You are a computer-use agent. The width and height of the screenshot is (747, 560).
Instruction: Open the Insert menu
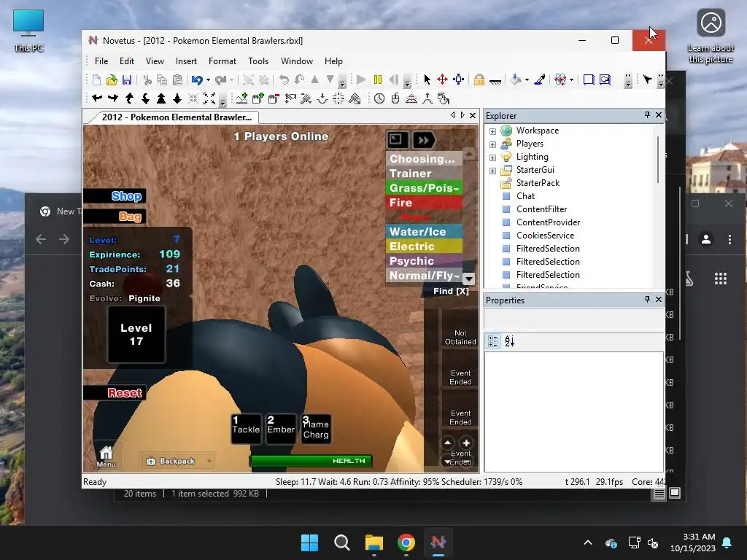tap(186, 61)
